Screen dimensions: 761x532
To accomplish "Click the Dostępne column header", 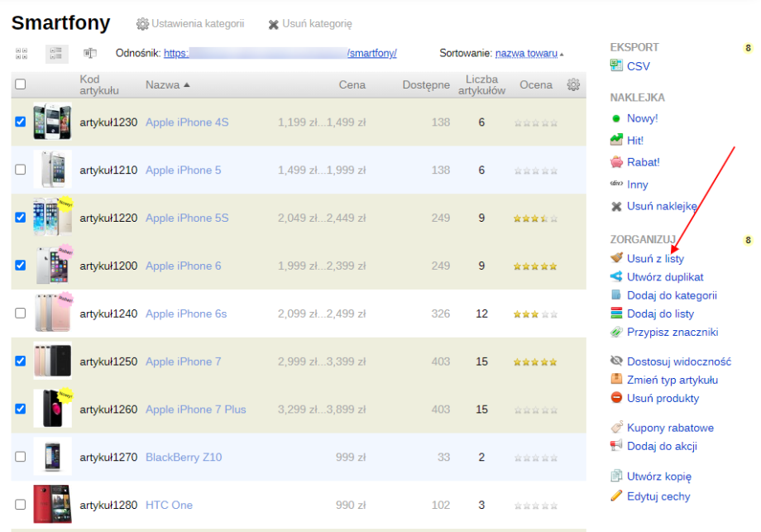I will point(426,85).
